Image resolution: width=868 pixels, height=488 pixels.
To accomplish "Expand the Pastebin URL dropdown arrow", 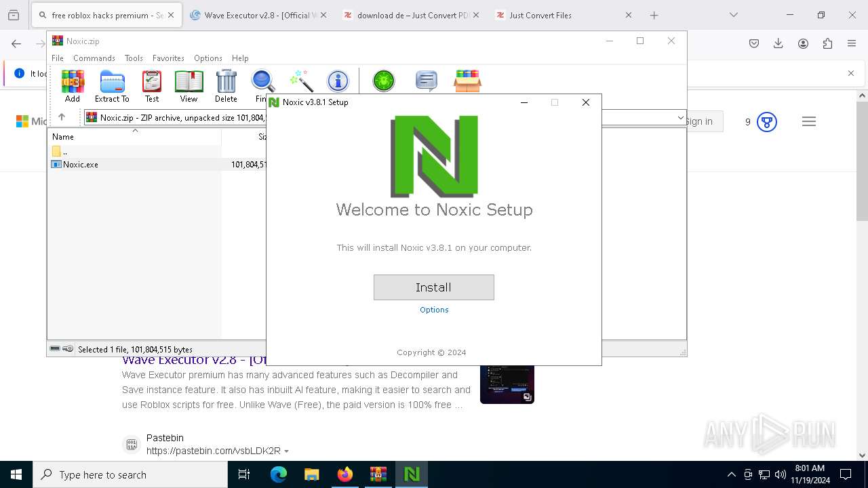I will tap(286, 451).
